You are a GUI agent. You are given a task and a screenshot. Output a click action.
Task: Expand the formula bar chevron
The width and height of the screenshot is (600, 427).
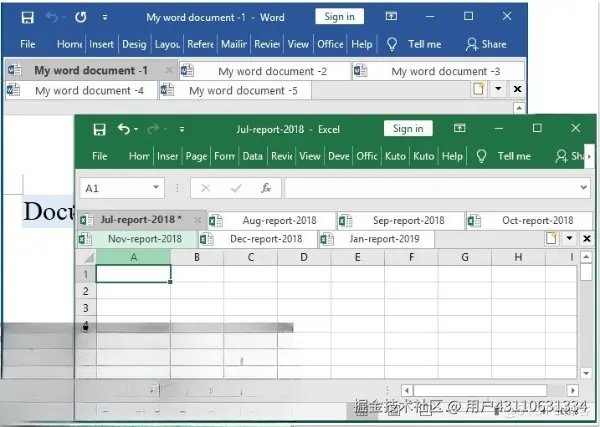(584, 187)
